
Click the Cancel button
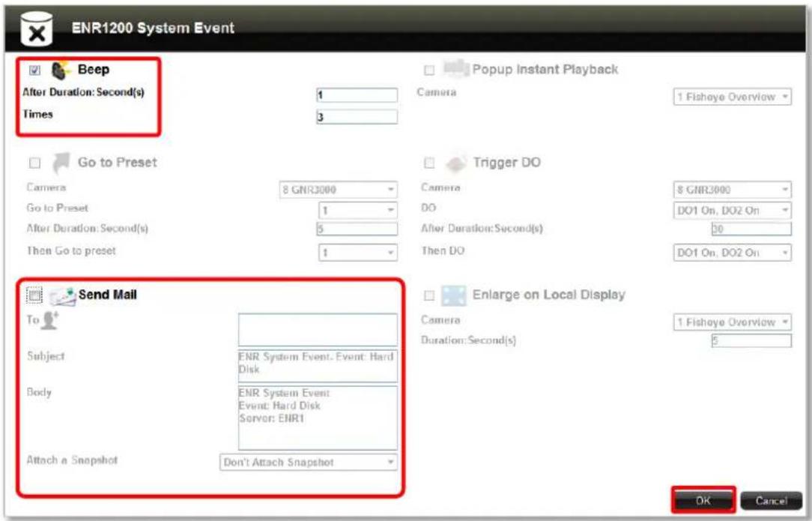pos(771,501)
